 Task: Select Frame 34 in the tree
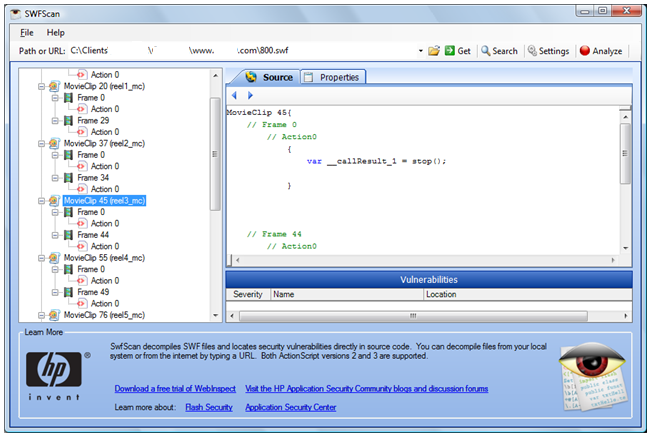click(x=93, y=178)
